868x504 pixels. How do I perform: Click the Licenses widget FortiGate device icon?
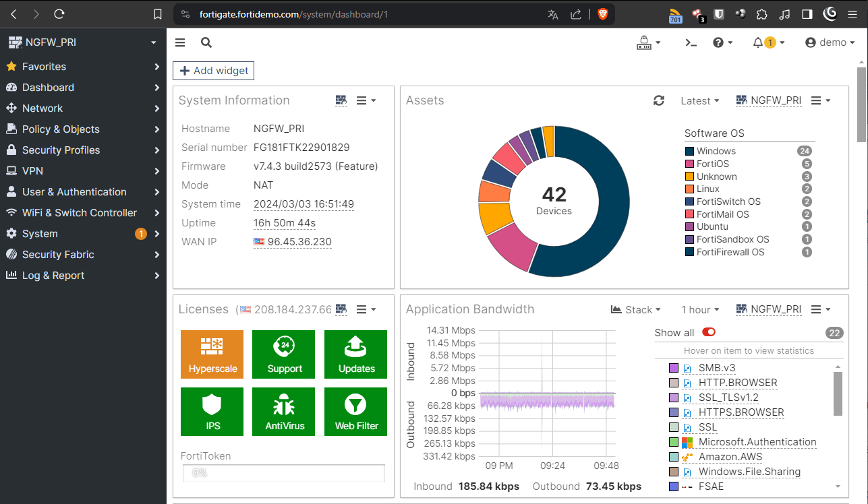341,309
